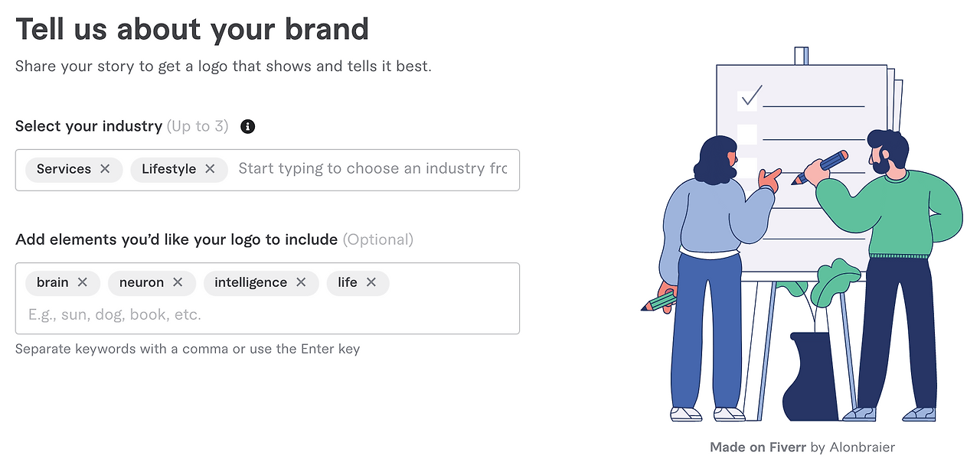Click the blue pencil in the illustration

point(821,168)
